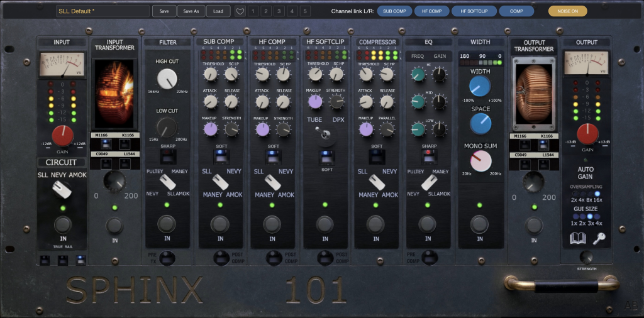This screenshot has width=644, height=318.
Task: Toggle the SHARP button in the EQ module
Action: pos(429,156)
